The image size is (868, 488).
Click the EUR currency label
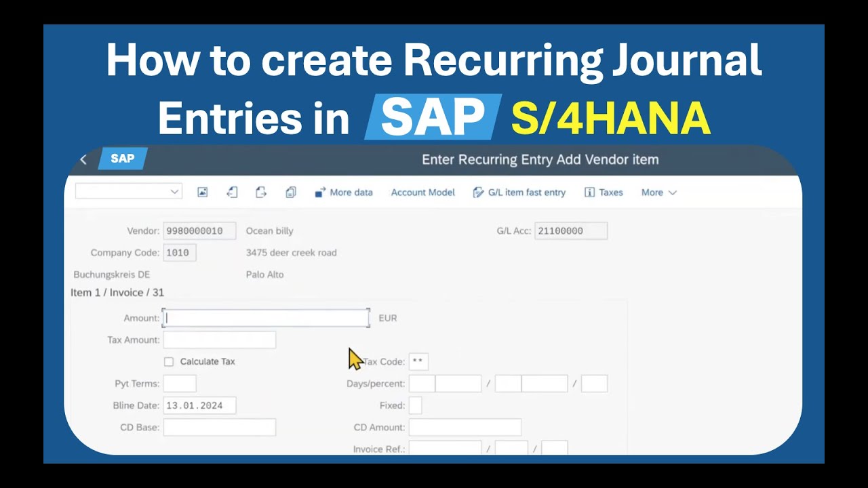tap(388, 318)
